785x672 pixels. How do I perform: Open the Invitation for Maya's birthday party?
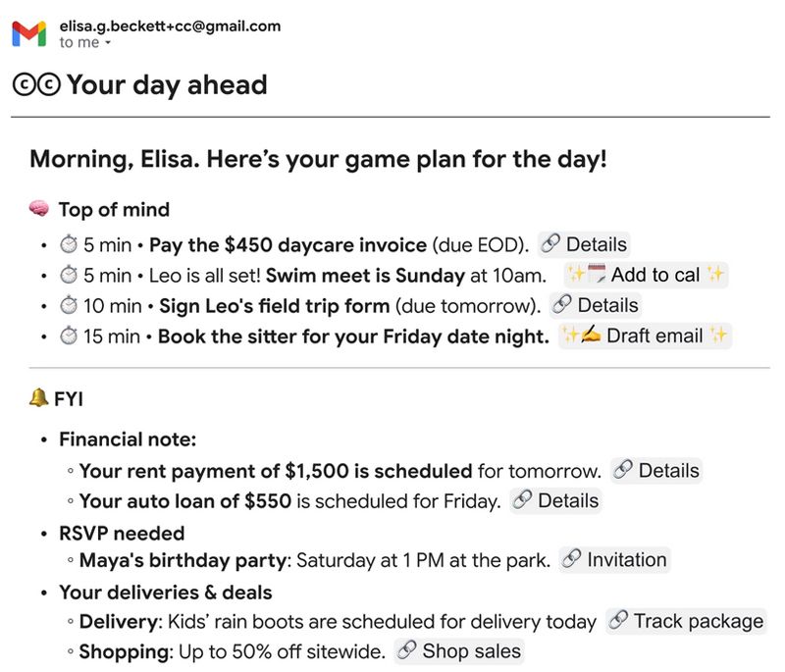[614, 560]
